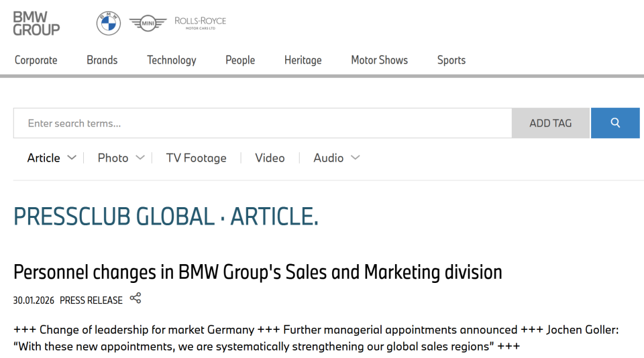Expand the Photo filter chevron
This screenshot has width=644, height=358.
point(140,158)
